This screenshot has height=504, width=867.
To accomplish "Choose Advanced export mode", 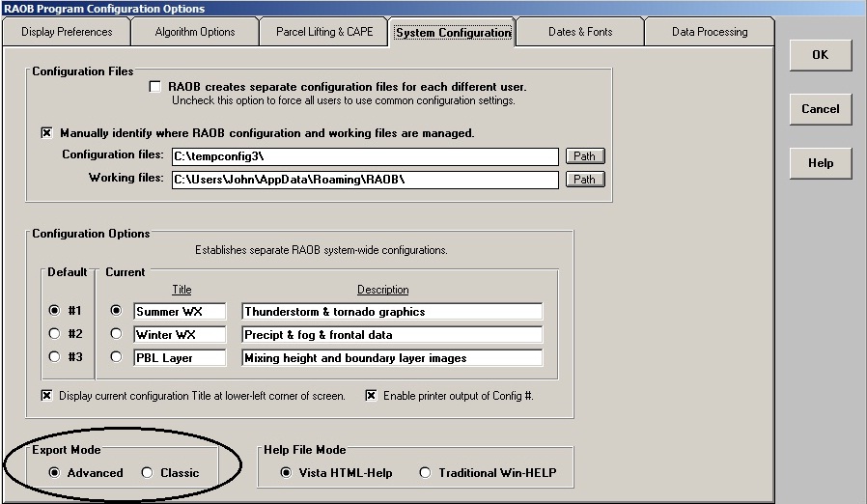I will click(x=54, y=472).
